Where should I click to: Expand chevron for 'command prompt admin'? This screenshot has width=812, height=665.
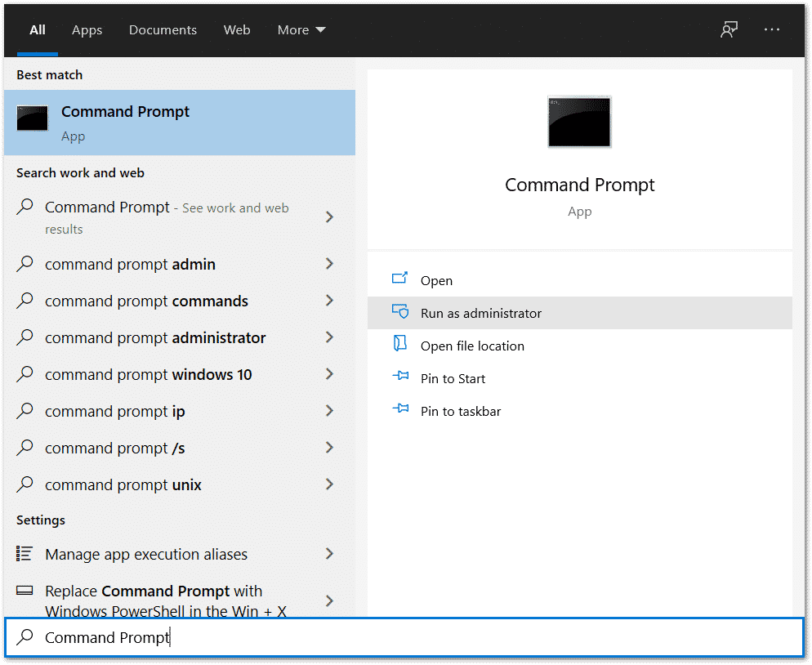pos(329,264)
